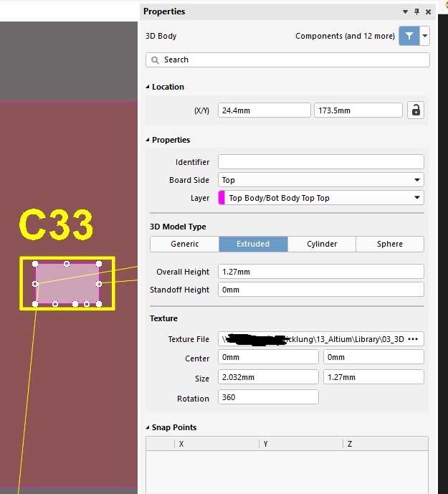Click the magenta layer color swatch
448x494 pixels.
pos(221,198)
